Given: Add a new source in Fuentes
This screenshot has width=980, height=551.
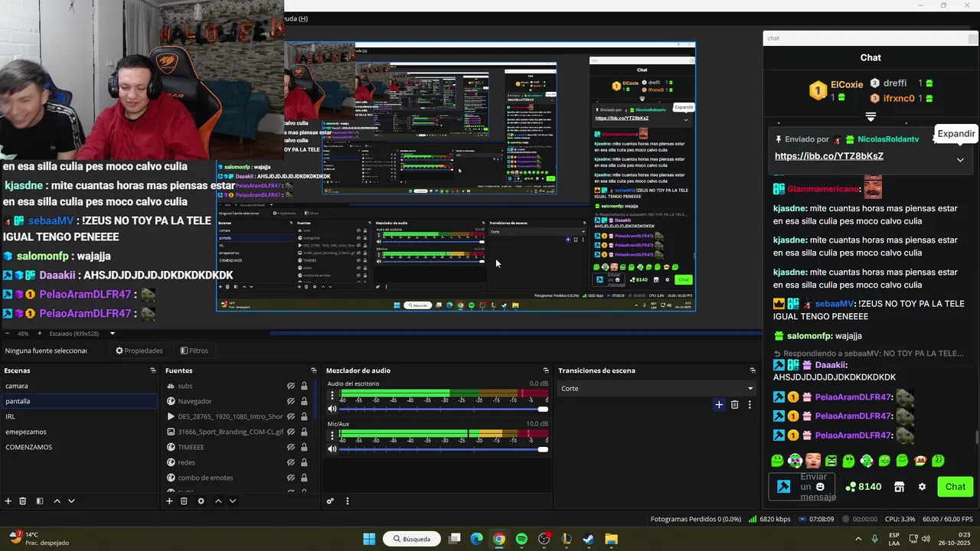Looking at the screenshot, I should tap(169, 501).
